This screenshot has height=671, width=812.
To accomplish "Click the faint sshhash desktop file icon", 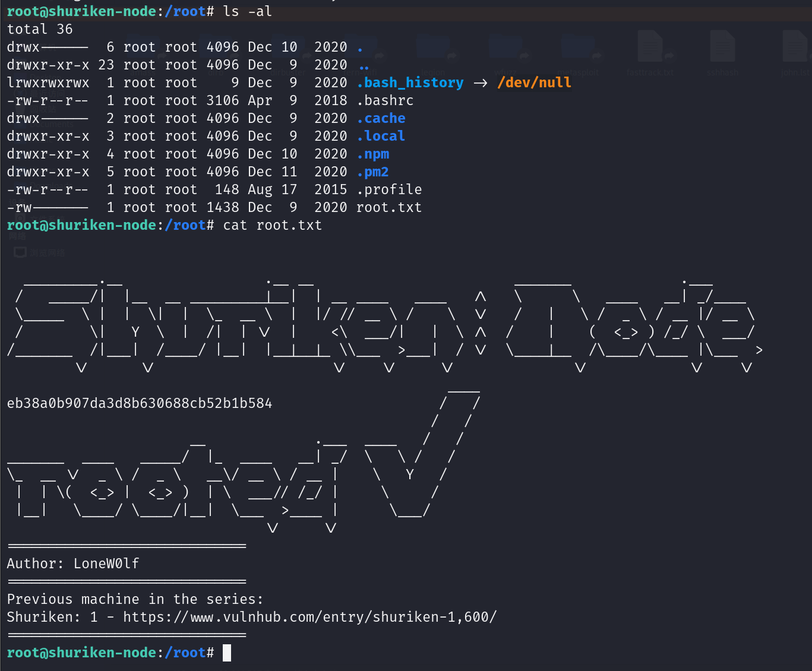I will click(x=722, y=48).
